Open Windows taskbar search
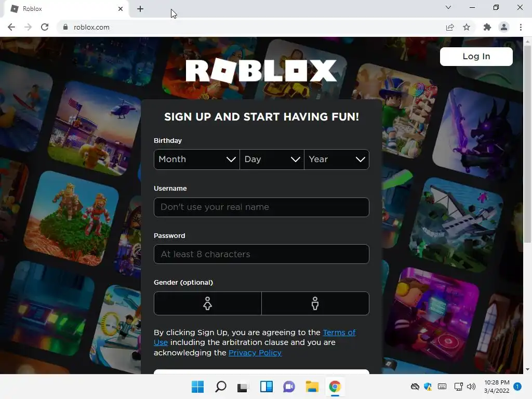The image size is (532, 399). click(220, 387)
